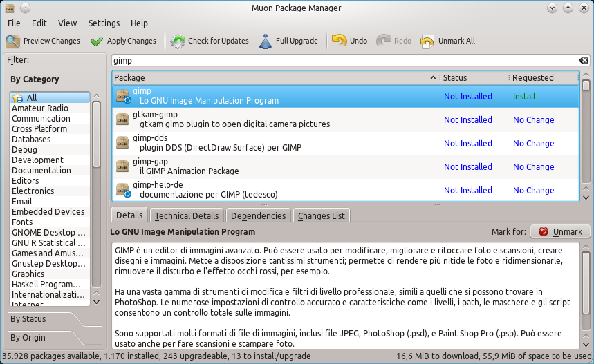The height and width of the screenshot is (364, 594).
Task: Click the Check for Updates gear icon
Action: pos(178,41)
